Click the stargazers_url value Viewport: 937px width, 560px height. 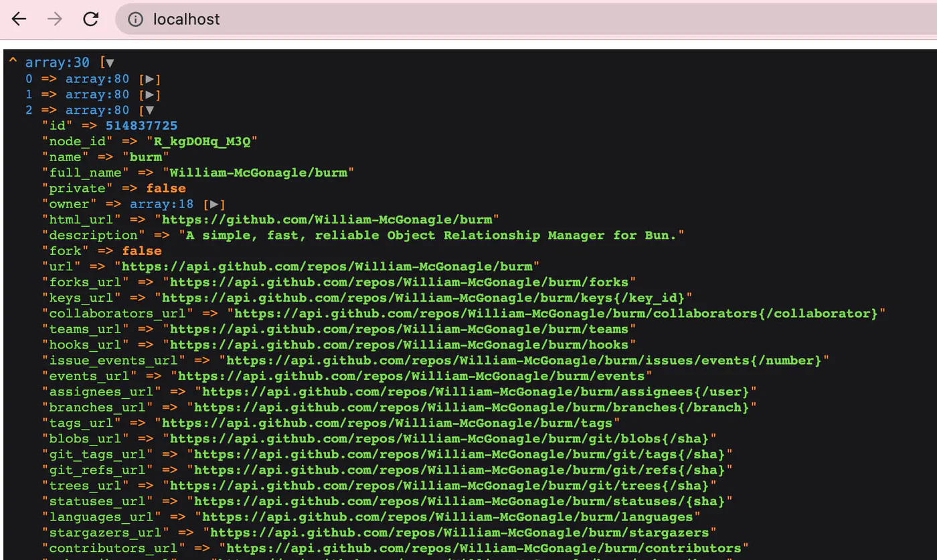[460, 533]
